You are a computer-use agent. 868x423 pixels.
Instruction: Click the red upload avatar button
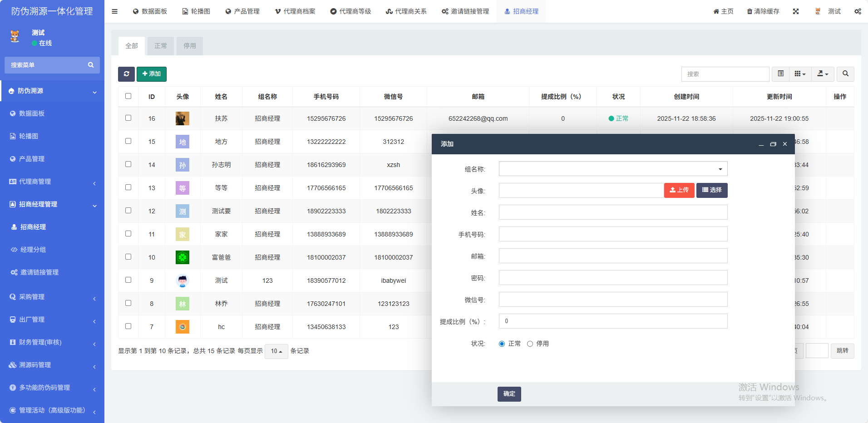click(679, 190)
